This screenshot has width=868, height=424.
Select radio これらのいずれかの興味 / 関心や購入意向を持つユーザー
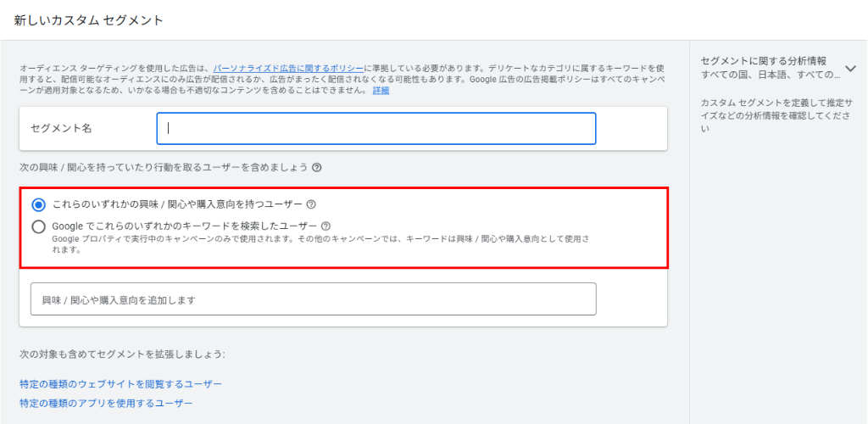click(x=38, y=205)
